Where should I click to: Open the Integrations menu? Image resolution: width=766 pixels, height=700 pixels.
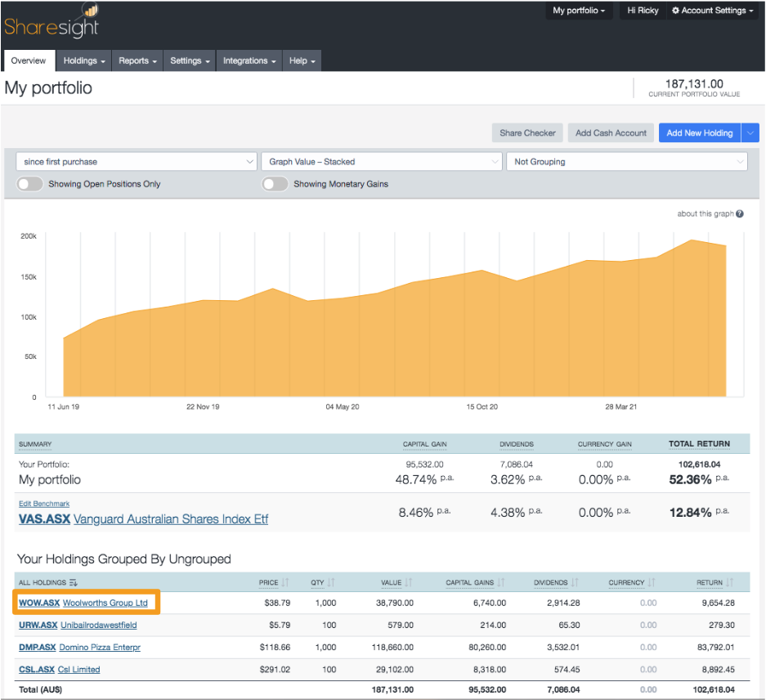[249, 61]
